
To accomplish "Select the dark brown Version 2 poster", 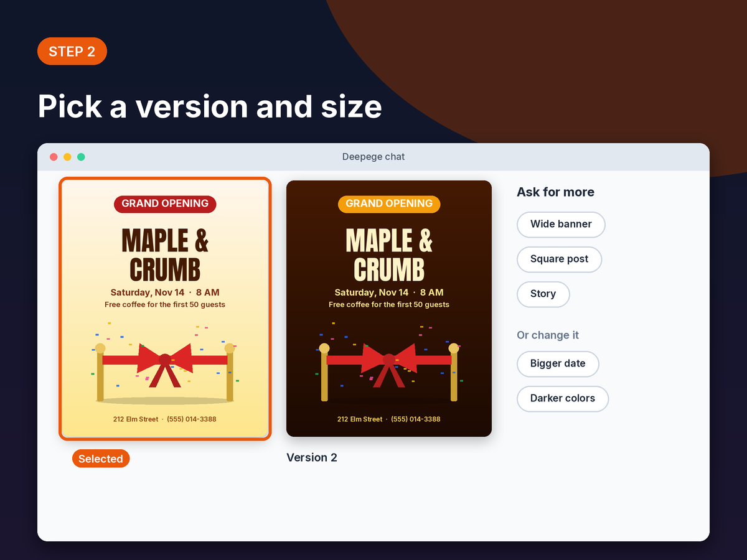I will click(x=389, y=309).
